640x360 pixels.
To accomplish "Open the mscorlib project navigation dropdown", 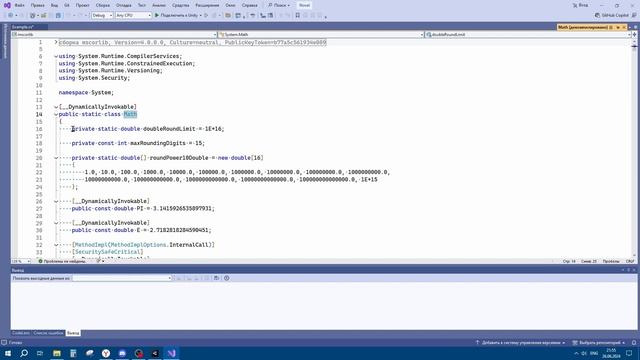I will (x=114, y=35).
